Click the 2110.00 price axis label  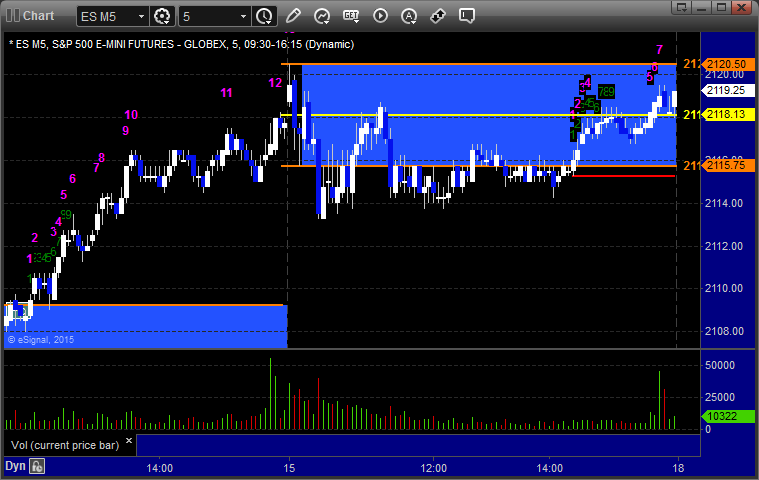(724, 288)
